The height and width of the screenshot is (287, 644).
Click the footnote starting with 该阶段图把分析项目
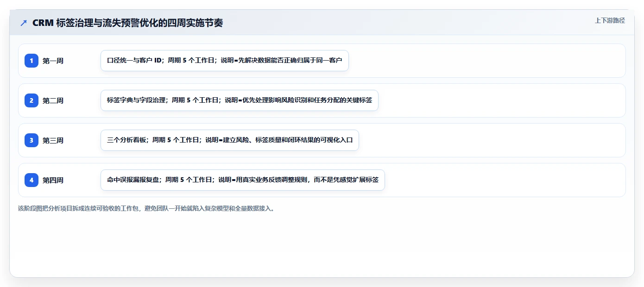[x=147, y=209]
